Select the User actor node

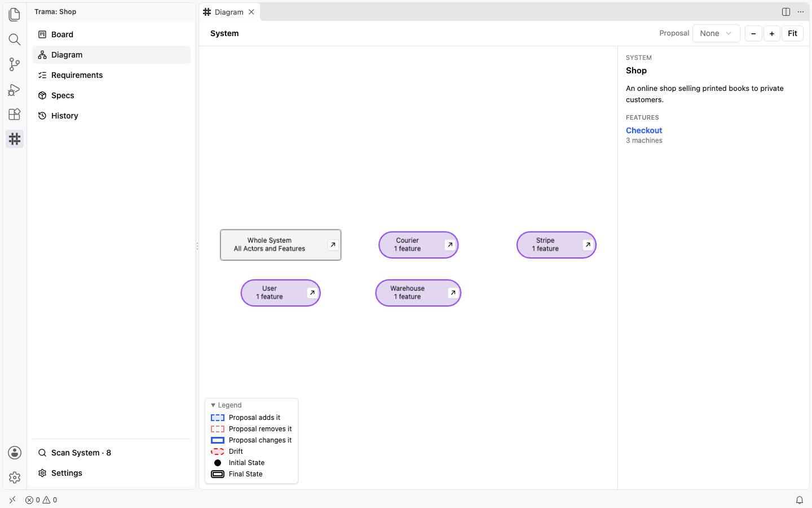click(281, 293)
